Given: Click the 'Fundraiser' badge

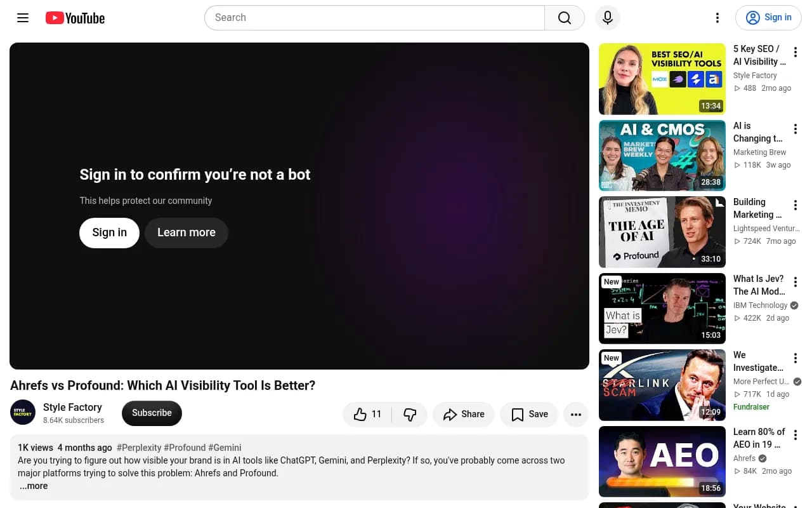Looking at the screenshot, I should click(751, 407).
